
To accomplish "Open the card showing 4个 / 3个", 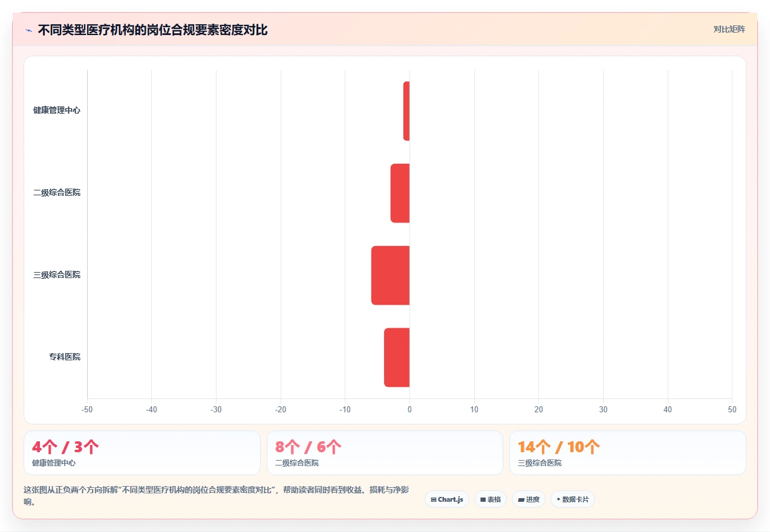I will [142, 453].
